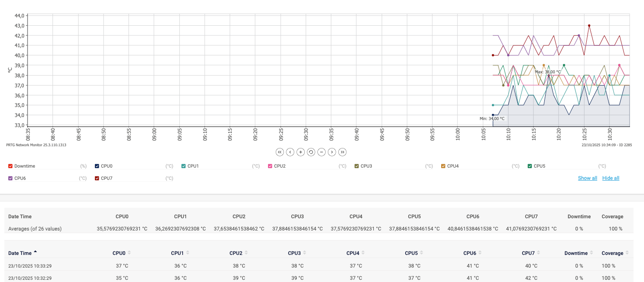644x282 pixels.
Task: Reset the graph view with the circular arrow
Action: (x=311, y=152)
